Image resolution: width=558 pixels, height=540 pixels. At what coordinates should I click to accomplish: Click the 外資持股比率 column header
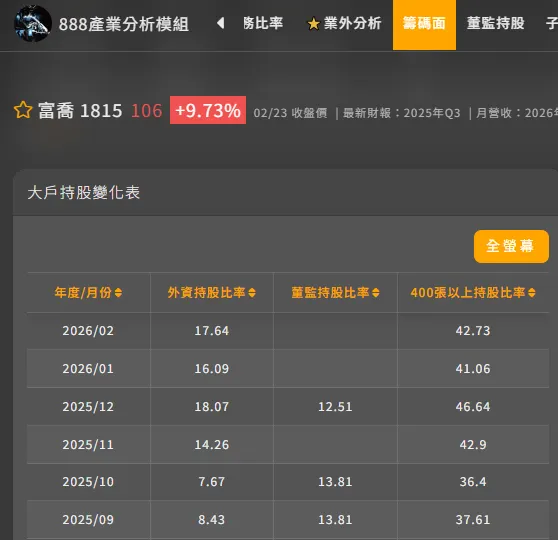click(207, 293)
